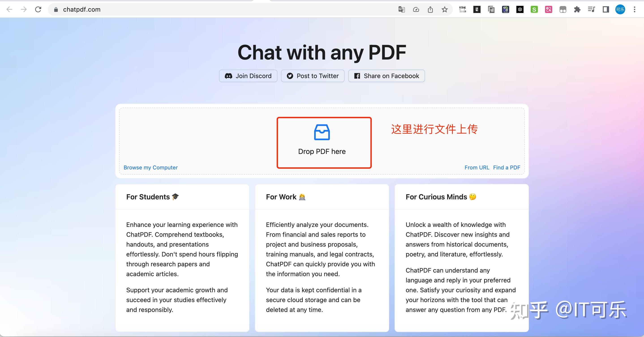Click the paragraph starting 'ChatPDF can understand any'
644x337 pixels.
(461, 290)
